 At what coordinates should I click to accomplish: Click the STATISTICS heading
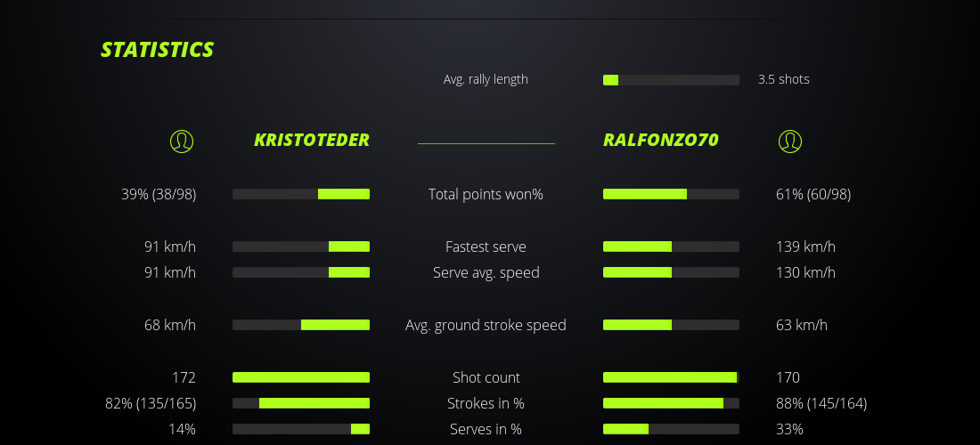pyautogui.click(x=158, y=50)
